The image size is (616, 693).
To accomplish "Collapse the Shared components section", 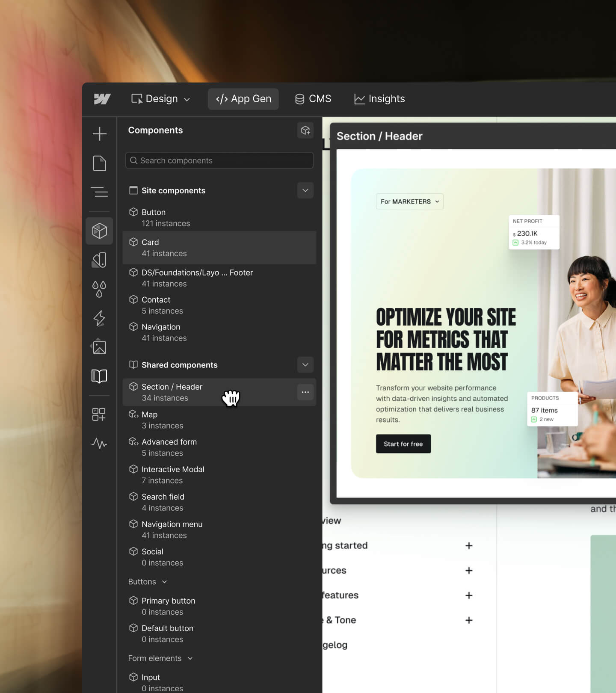I will 305,365.
